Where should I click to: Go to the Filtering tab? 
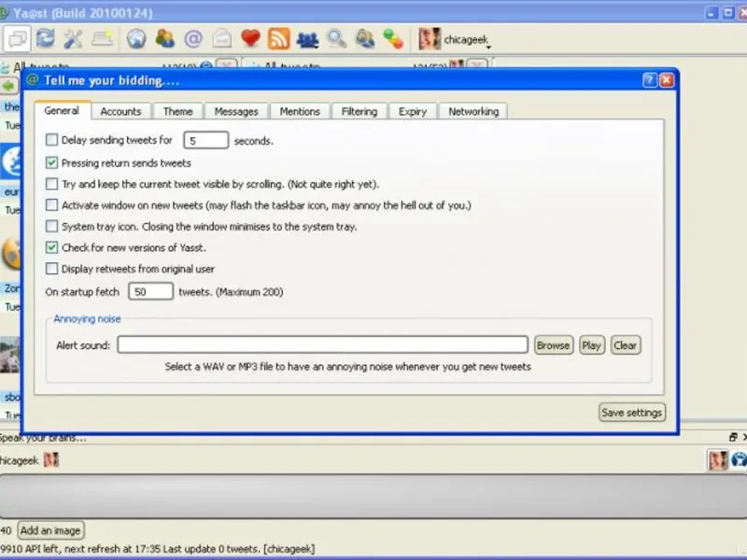click(x=359, y=111)
